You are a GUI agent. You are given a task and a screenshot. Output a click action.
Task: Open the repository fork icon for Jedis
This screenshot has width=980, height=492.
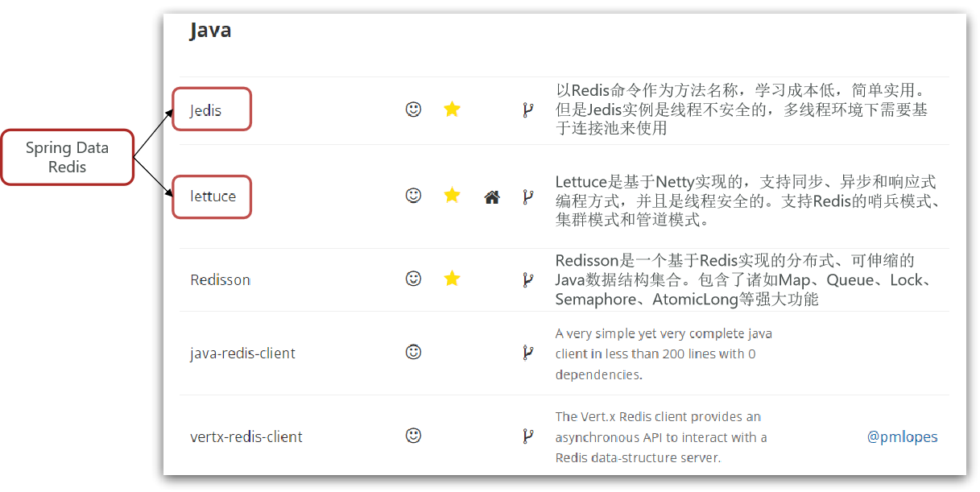527,110
